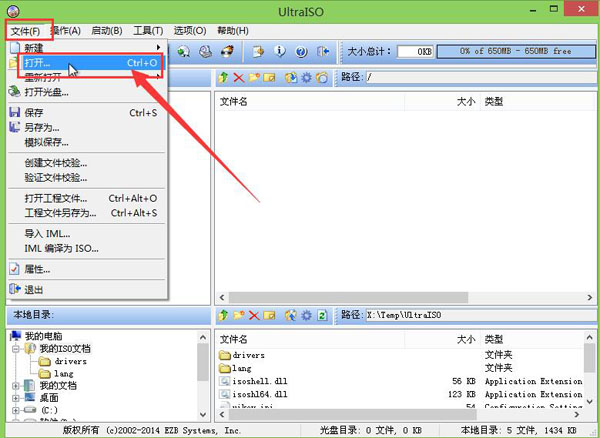Viewport: 600px width, 438px height.
Task: Click the red X delete icon in local pane
Action: click(x=254, y=315)
